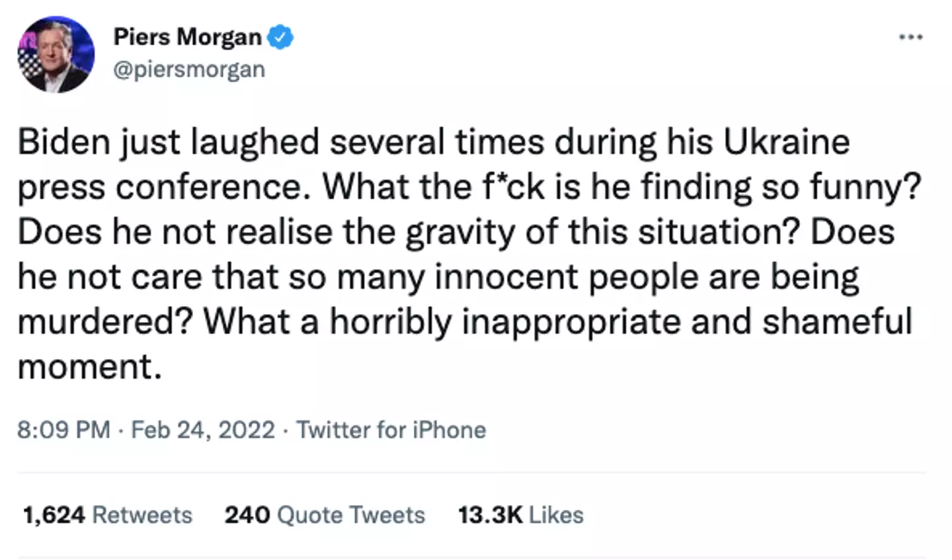The image size is (952, 560).
Task: View the 1,624 Retweets list
Action: tap(107, 514)
